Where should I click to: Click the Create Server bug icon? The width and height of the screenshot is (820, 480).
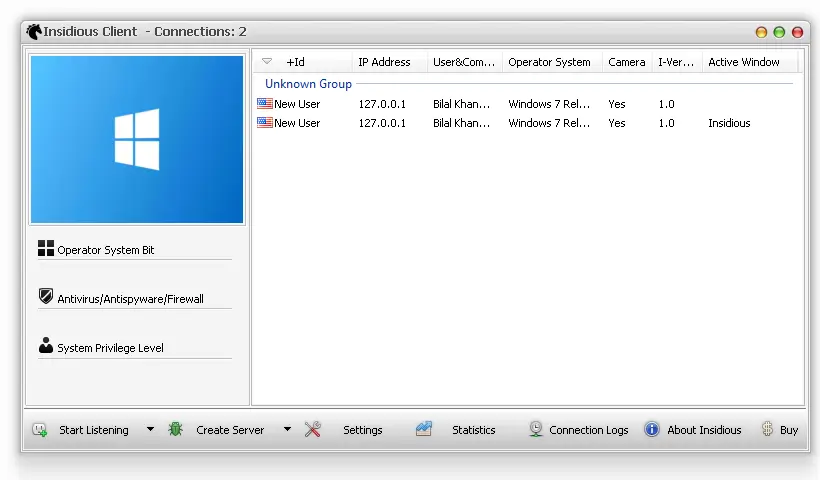pyautogui.click(x=176, y=430)
